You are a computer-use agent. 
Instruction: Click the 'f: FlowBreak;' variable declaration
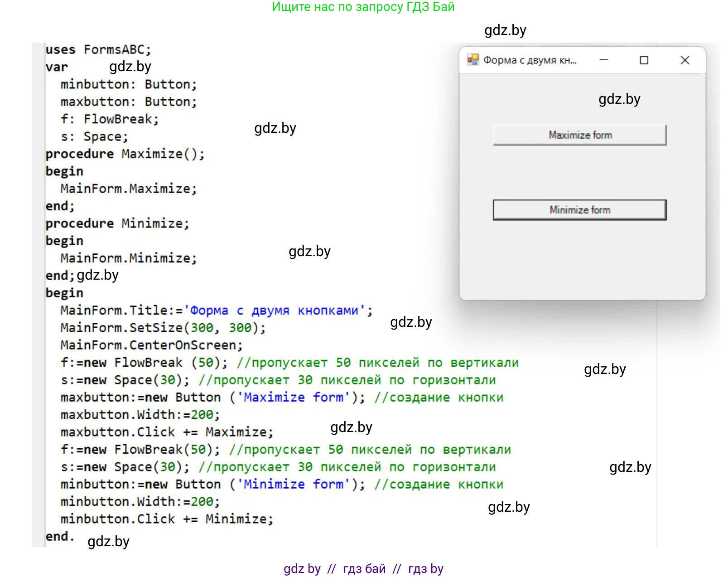(x=109, y=119)
